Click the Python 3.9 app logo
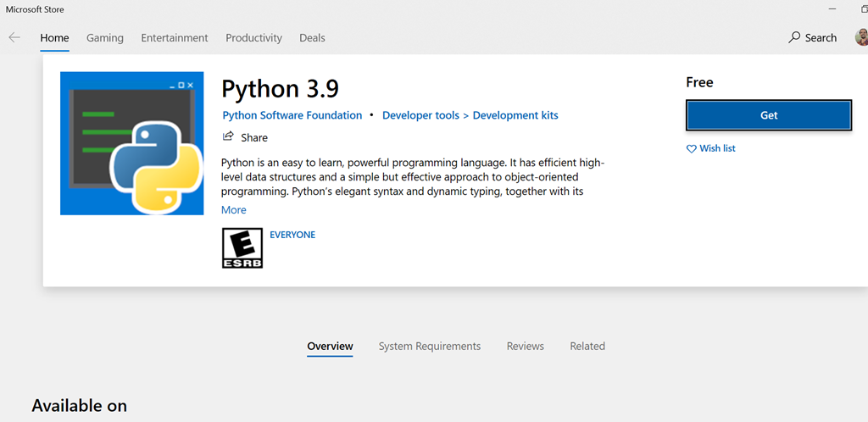The image size is (868, 422). [x=132, y=143]
